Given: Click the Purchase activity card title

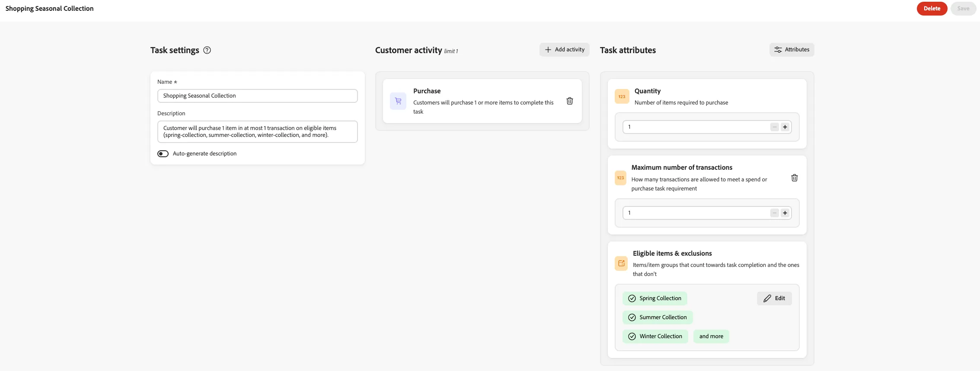Looking at the screenshot, I should 427,91.
